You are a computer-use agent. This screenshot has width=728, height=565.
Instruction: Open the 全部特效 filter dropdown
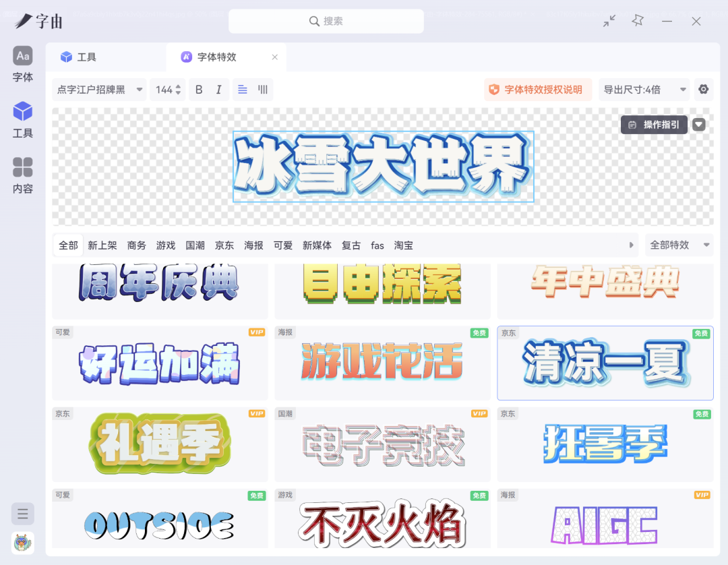[679, 245]
